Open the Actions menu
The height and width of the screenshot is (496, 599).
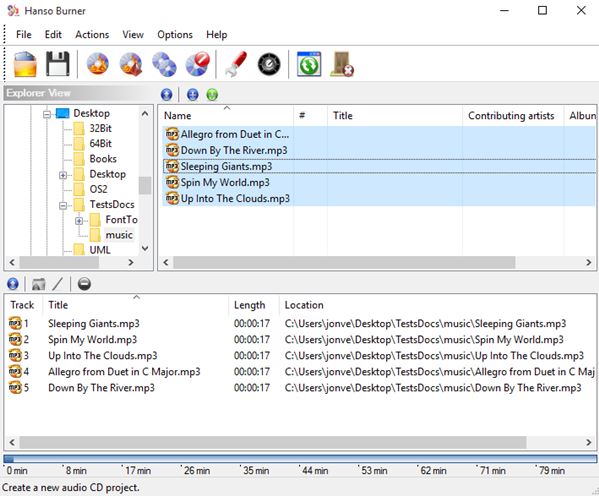pyautogui.click(x=92, y=34)
